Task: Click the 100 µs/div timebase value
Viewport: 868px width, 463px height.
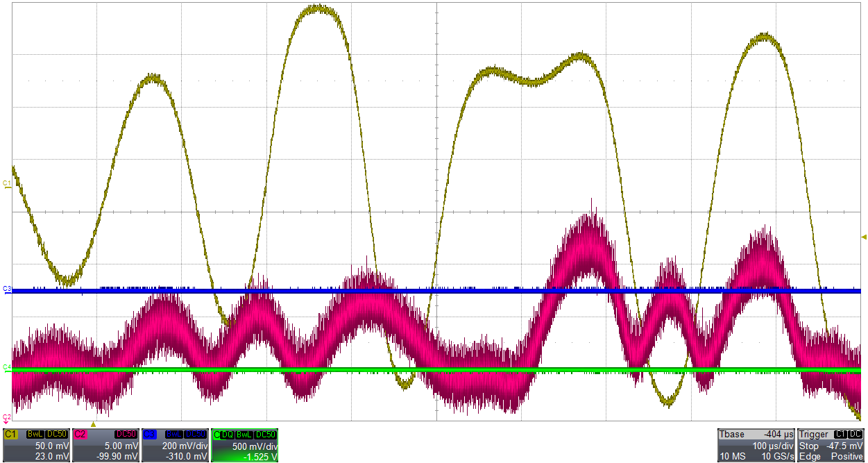Action: point(773,446)
